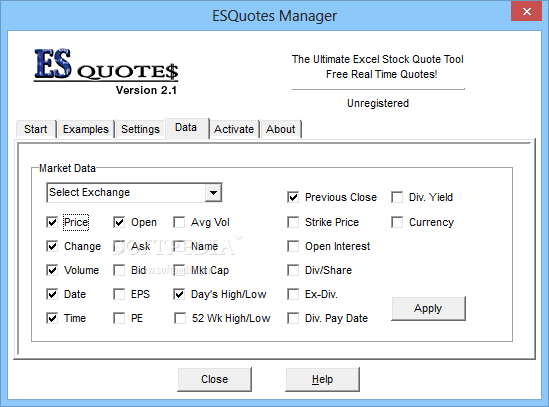Check the Ex-Div. checkbox

(293, 294)
